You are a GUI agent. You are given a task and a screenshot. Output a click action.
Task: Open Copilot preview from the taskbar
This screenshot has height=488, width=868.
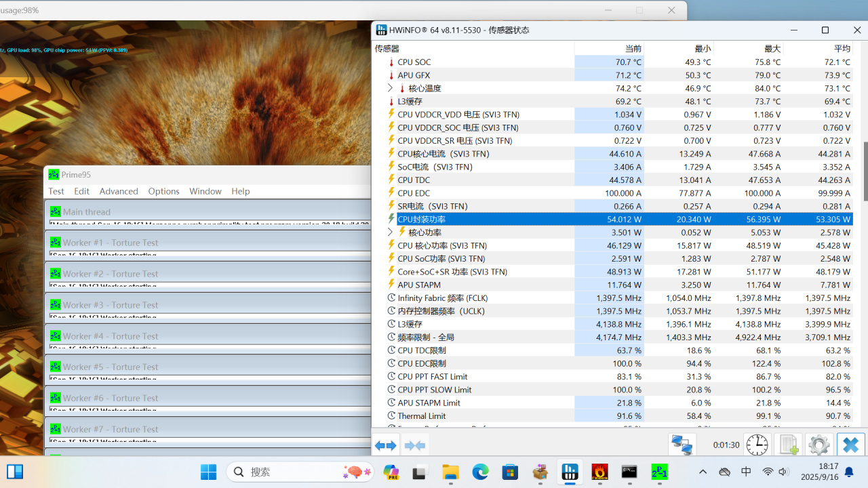coord(391,472)
